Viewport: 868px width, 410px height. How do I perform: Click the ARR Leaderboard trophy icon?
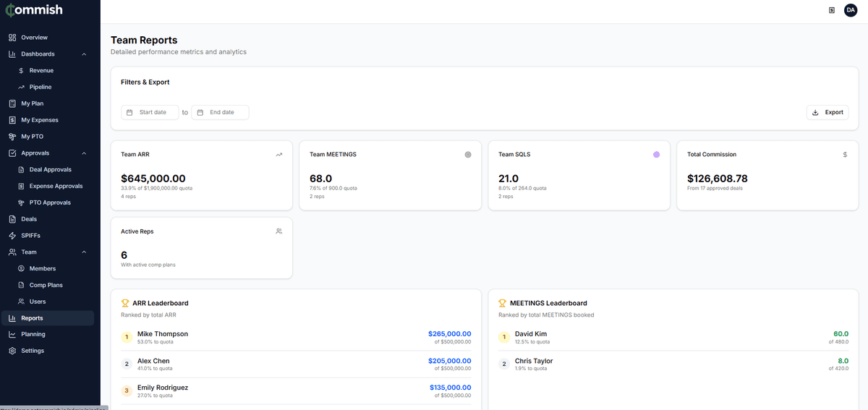click(125, 304)
